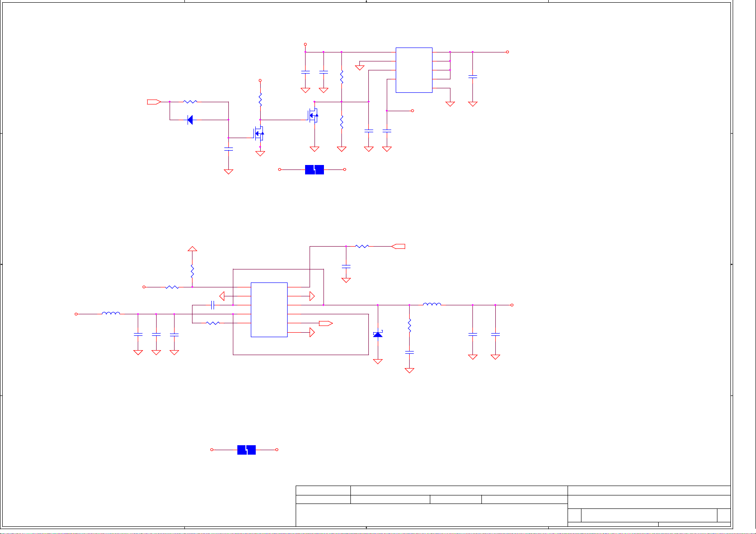Click the input off-page port feeding the diode
The image size is (756, 534).
154,102
